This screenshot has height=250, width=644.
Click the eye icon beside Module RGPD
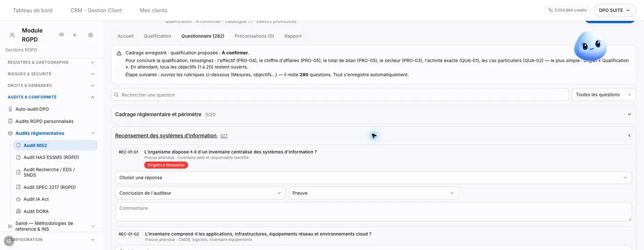pos(62,35)
